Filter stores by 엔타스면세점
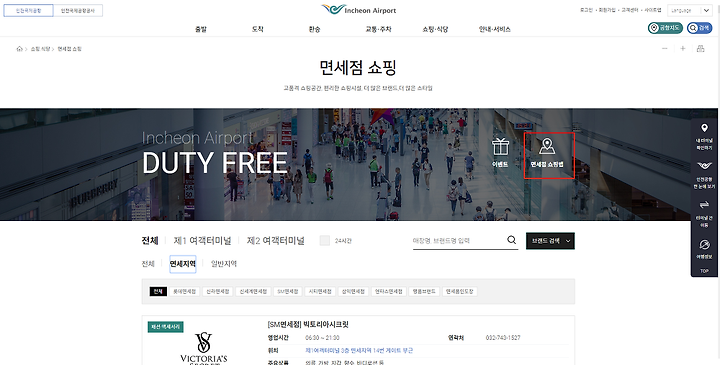Image resolution: width=720 pixels, height=365 pixels. tap(388, 292)
